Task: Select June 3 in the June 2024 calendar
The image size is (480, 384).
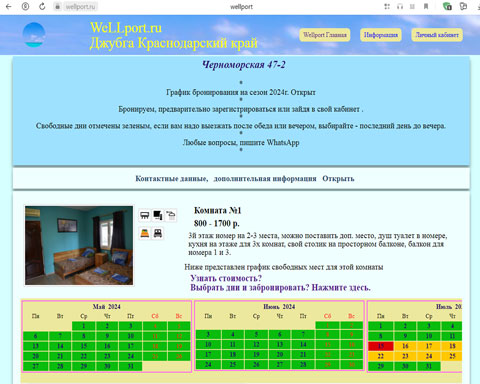Action: tap(208, 334)
